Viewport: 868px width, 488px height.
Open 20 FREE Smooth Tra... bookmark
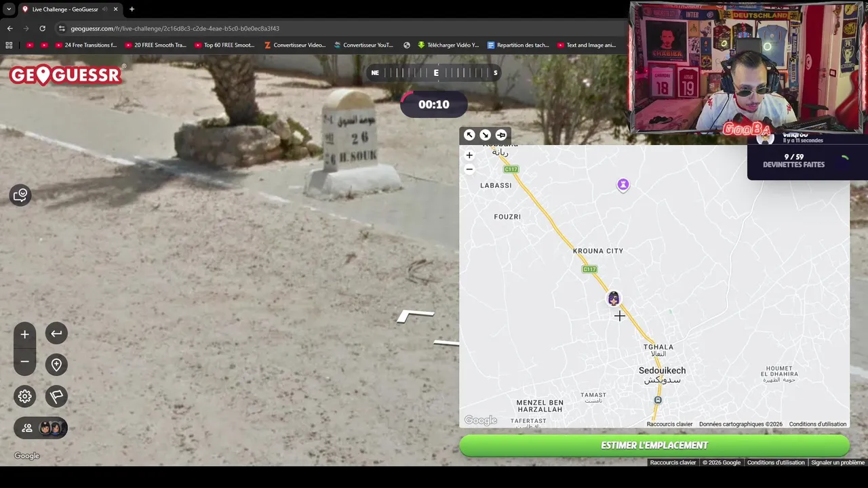click(x=155, y=45)
